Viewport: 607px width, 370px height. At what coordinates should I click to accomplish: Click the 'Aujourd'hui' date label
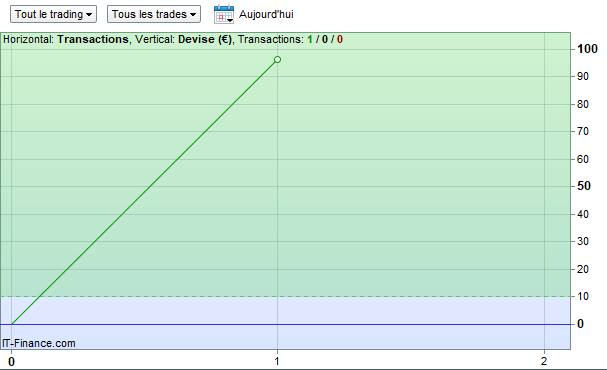(266, 14)
